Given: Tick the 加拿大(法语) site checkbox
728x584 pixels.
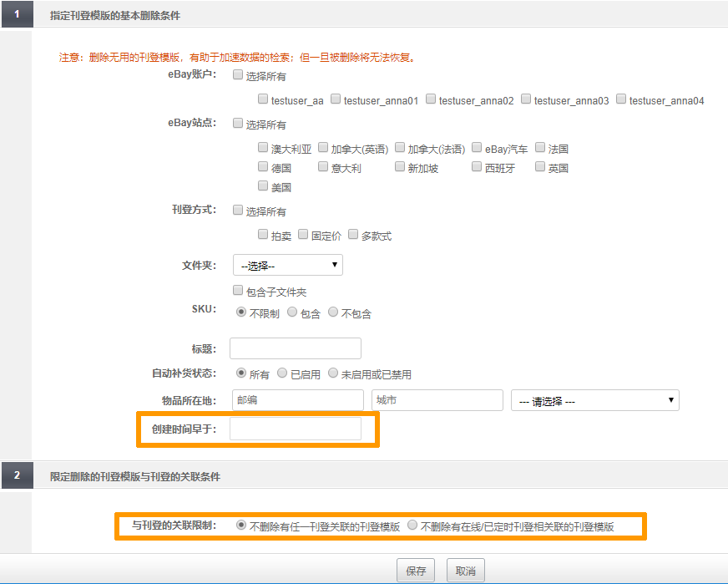Looking at the screenshot, I should (399, 147).
